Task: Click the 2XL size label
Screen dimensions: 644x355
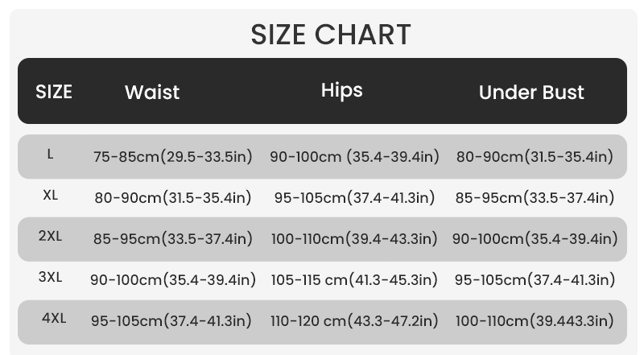Action: coord(50,236)
